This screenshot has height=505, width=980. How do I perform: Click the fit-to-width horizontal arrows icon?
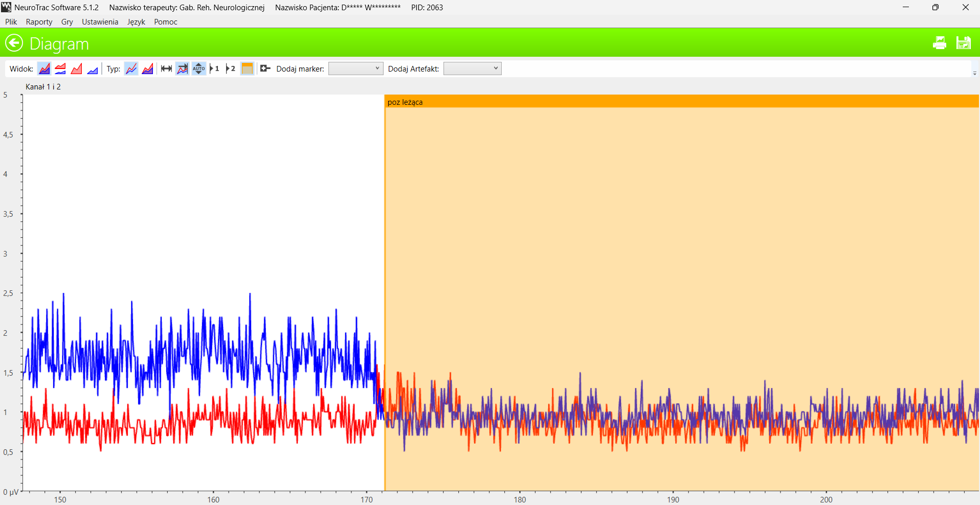[166, 68]
